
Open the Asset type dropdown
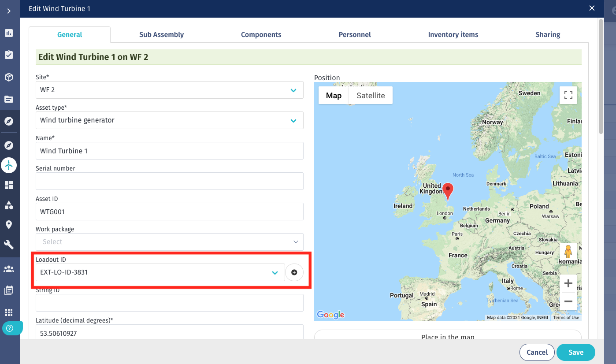pyautogui.click(x=170, y=120)
